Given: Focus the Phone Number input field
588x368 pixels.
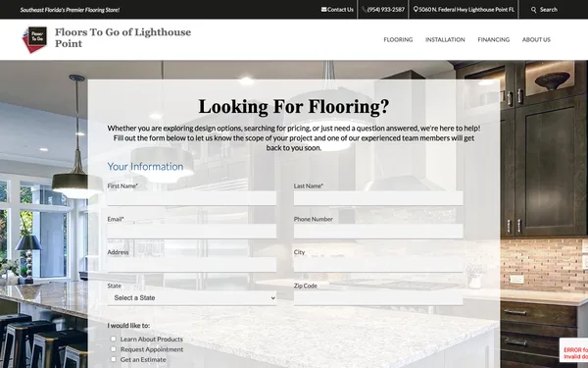Looking at the screenshot, I should (378, 232).
